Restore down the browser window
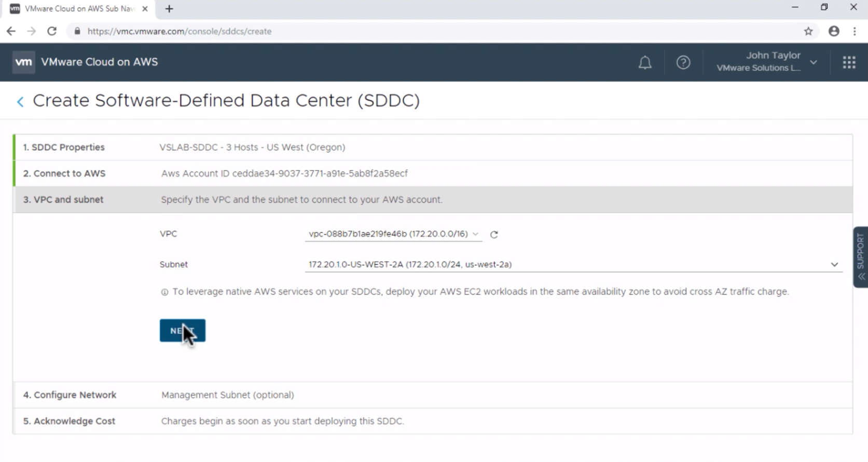 tap(824, 7)
